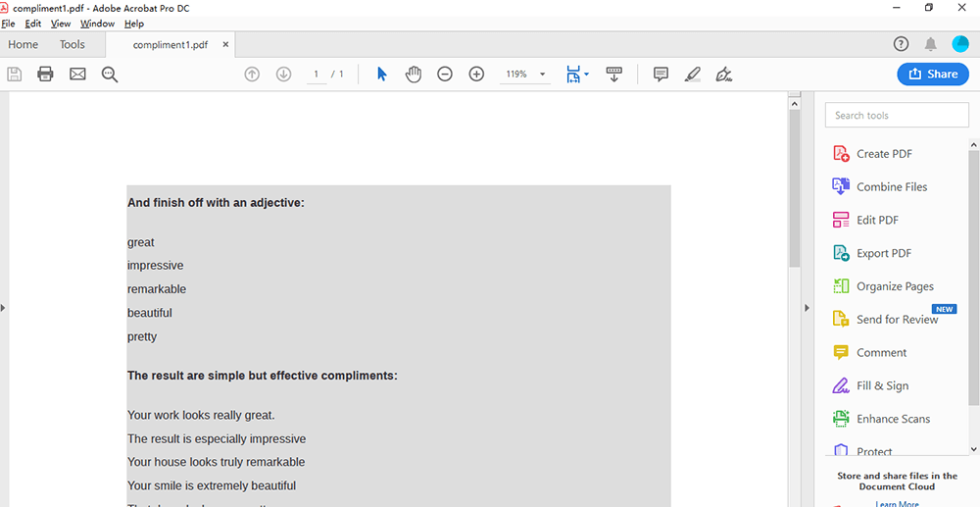Collapse the right tools pane
980x507 pixels.
click(x=807, y=308)
